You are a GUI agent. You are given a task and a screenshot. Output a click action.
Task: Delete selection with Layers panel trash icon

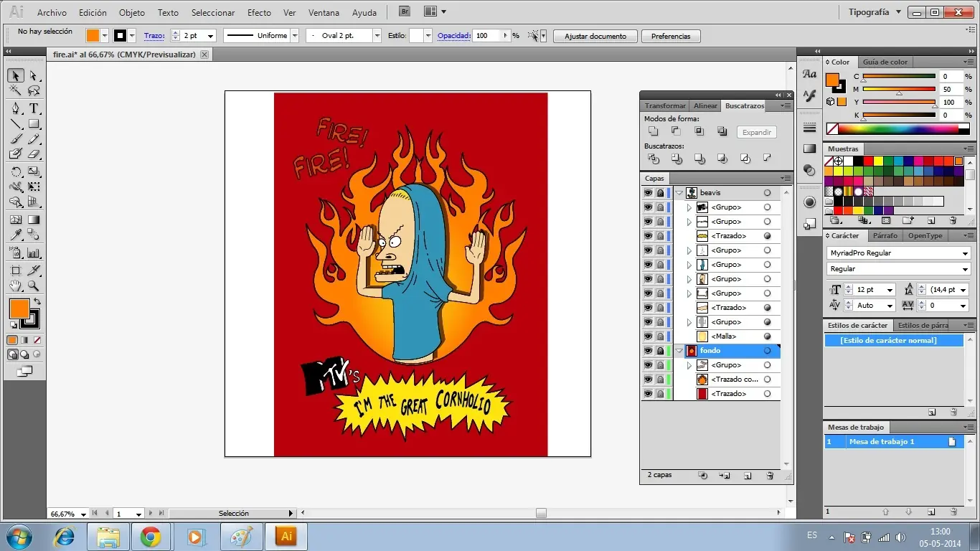[x=770, y=476]
